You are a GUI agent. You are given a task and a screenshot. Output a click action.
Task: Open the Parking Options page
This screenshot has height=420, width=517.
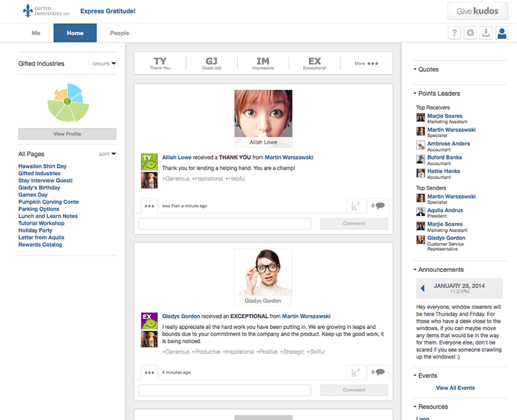(39, 209)
